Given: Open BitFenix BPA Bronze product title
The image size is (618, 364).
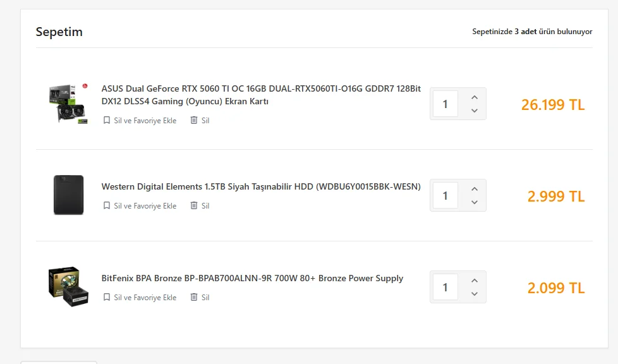Looking at the screenshot, I should coord(252,278).
